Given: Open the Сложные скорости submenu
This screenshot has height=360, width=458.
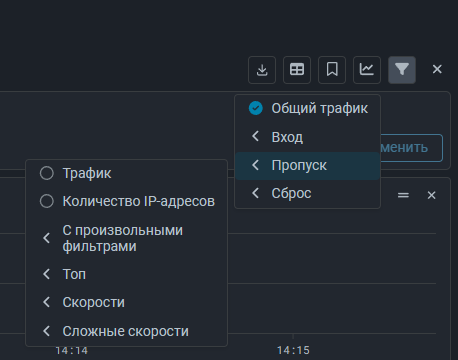Looking at the screenshot, I should coord(127,331).
